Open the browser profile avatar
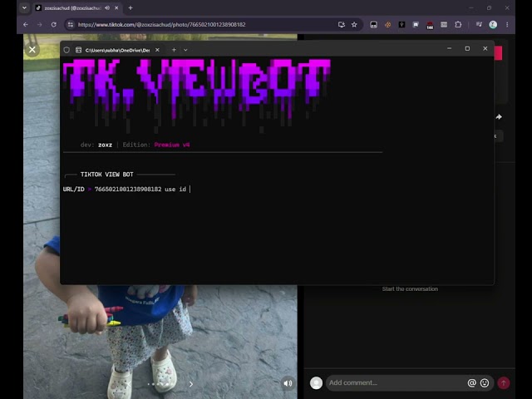The width and height of the screenshot is (532, 399). pyautogui.click(x=493, y=24)
